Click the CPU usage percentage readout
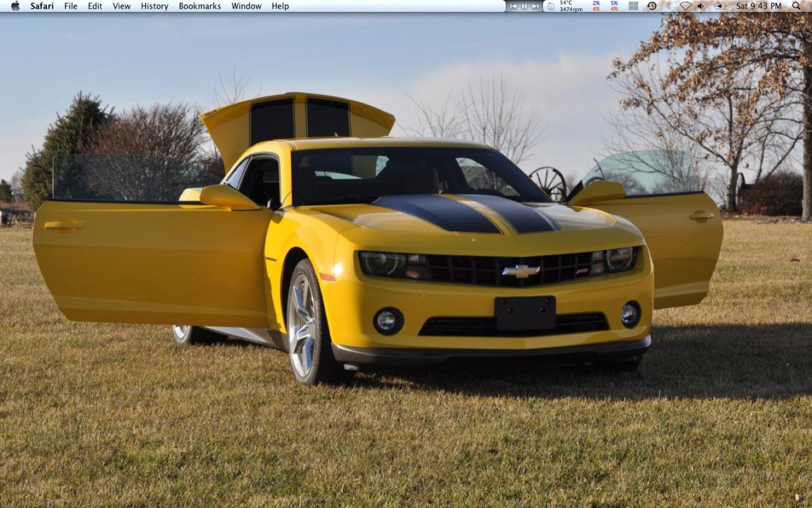812x508 pixels. (594, 6)
